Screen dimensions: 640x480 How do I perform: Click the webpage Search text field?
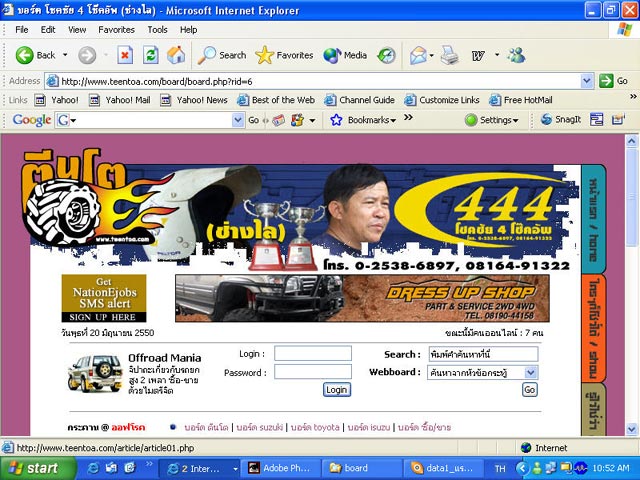coord(483,354)
